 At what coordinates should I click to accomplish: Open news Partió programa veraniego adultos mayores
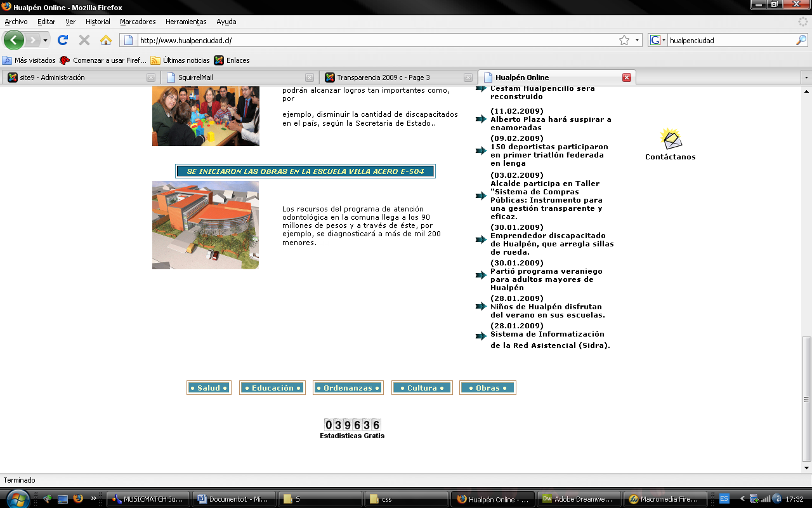pos(546,279)
